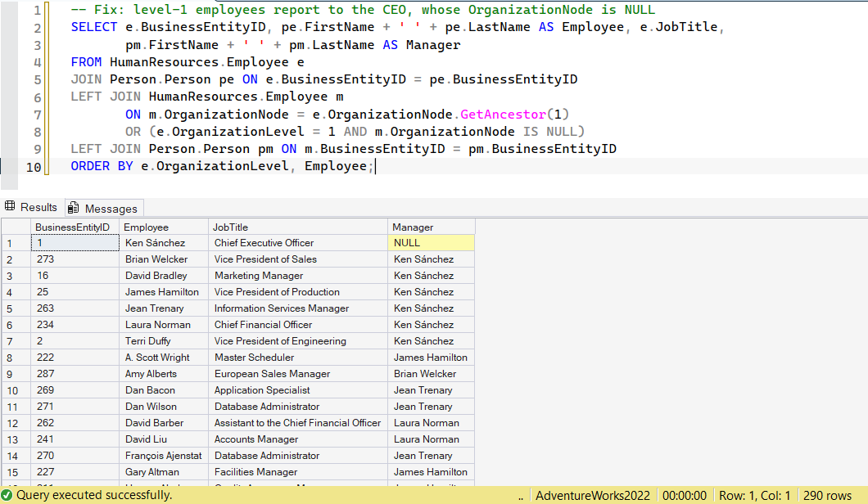Click the green comment on line 1
The image size is (868, 504).
(363, 9)
